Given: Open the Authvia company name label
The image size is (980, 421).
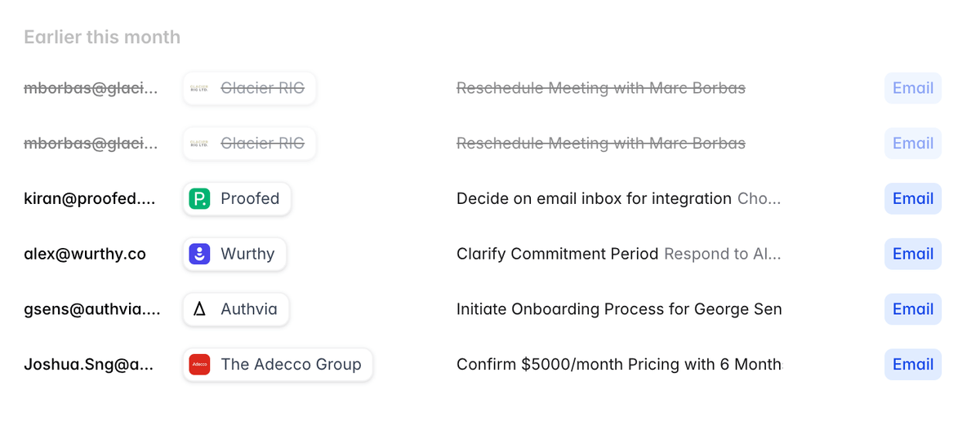Looking at the screenshot, I should 249,309.
